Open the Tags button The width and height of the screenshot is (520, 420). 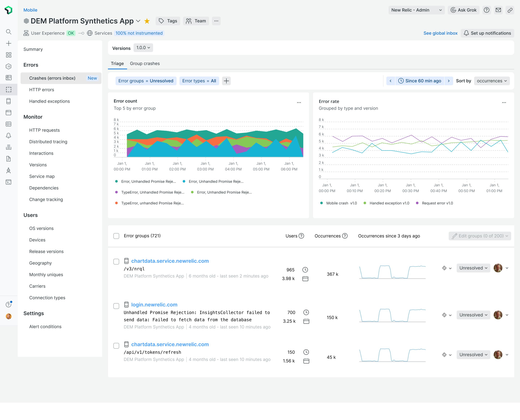168,21
